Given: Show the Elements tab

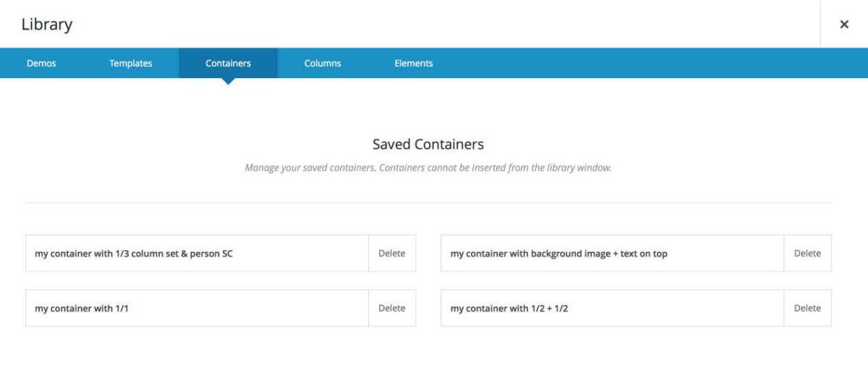Looking at the screenshot, I should [414, 64].
